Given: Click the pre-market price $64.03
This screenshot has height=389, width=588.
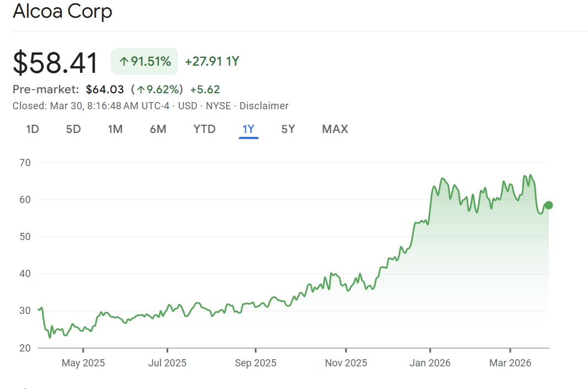Looking at the screenshot, I should [x=105, y=89].
